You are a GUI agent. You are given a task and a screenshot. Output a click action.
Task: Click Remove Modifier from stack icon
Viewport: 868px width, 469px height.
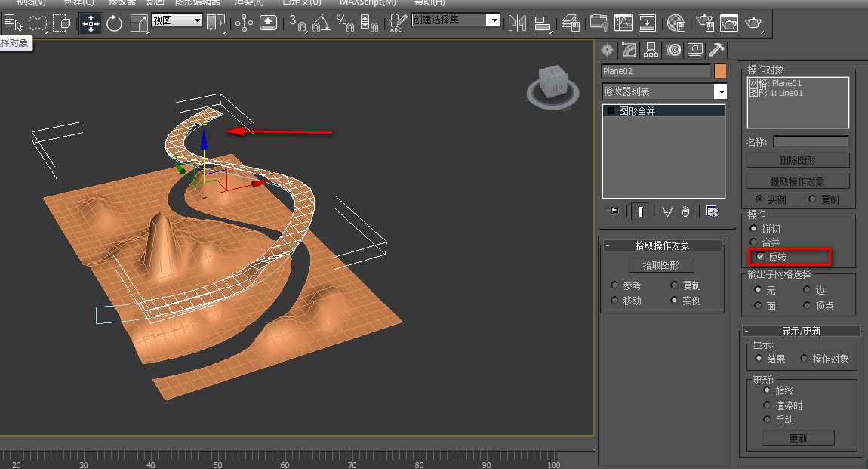[x=685, y=211]
